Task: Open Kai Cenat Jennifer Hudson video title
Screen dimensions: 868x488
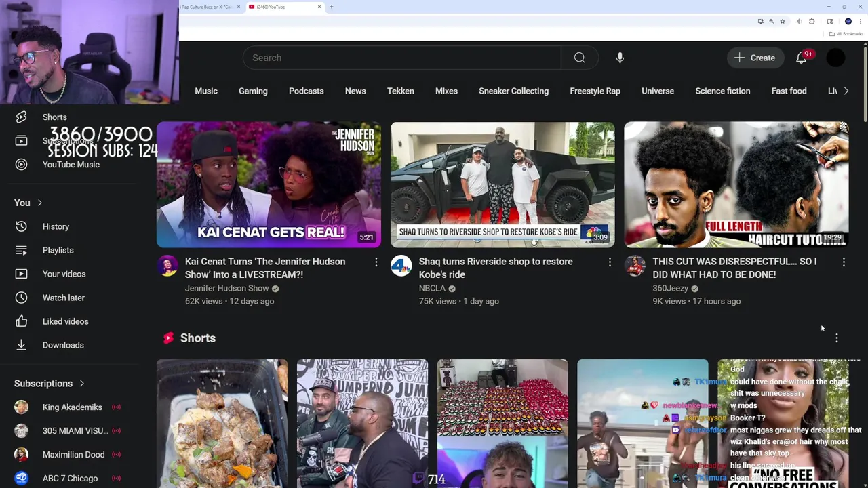Action: pos(265,268)
